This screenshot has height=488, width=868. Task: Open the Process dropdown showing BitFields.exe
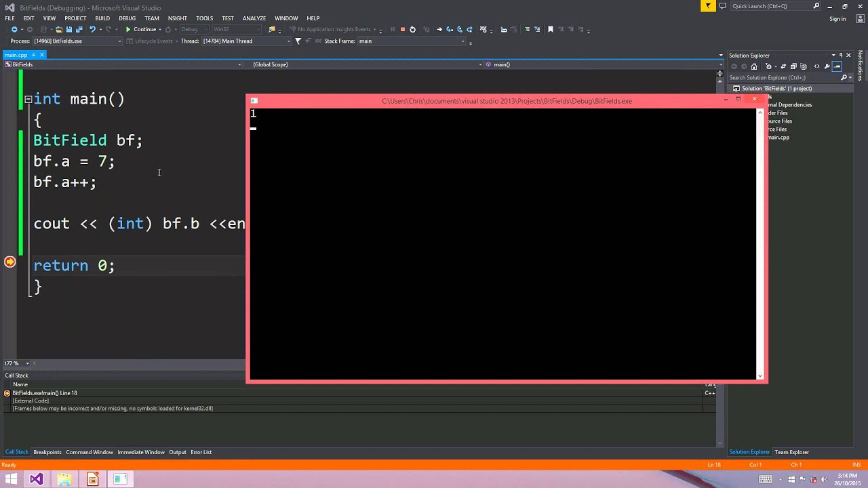77,41
